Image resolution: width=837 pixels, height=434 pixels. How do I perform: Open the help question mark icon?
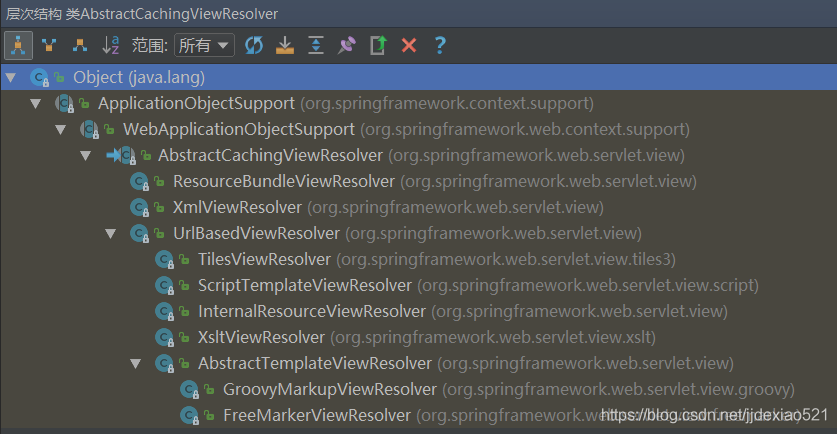[440, 45]
